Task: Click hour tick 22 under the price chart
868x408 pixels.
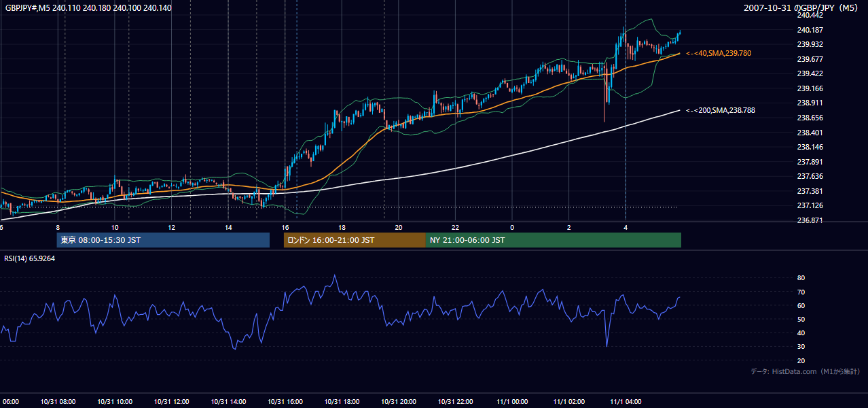Action: (455, 227)
